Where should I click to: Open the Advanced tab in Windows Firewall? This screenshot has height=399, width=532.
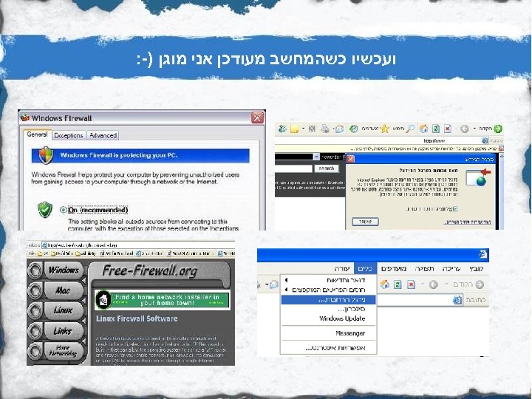103,135
